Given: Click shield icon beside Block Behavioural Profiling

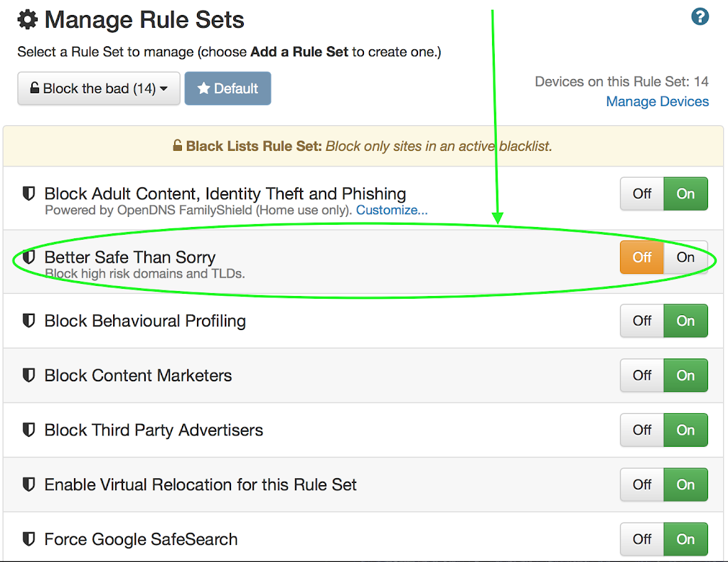Looking at the screenshot, I should point(29,321).
